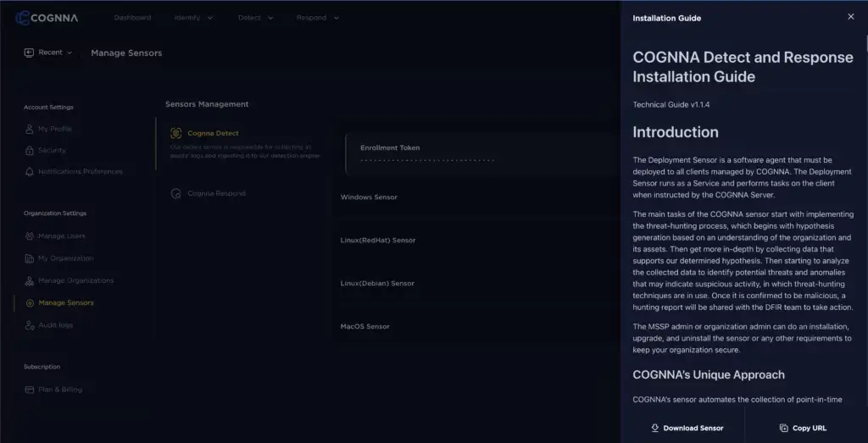This screenshot has width=868, height=443.
Task: Click the Recent history icon
Action: 29,53
